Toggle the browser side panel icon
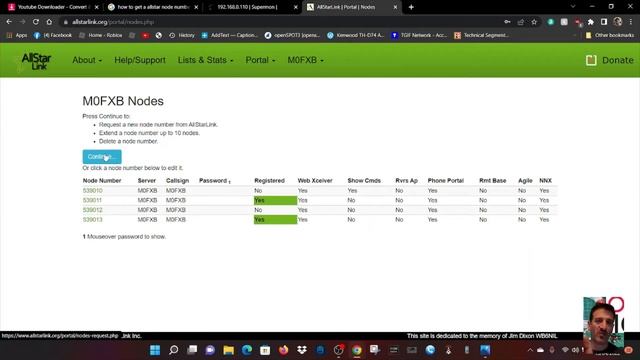Image resolution: width=640 pixels, height=360 pixels. pyautogui.click(x=604, y=22)
